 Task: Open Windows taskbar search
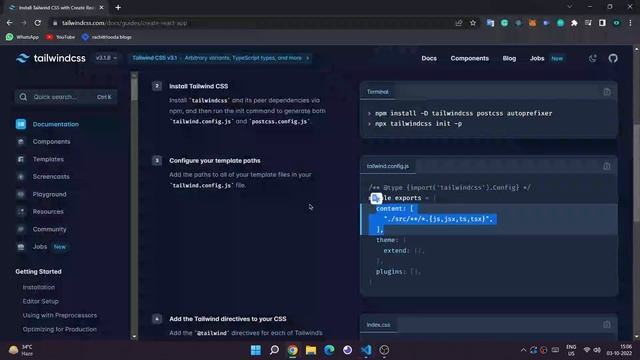274,350
